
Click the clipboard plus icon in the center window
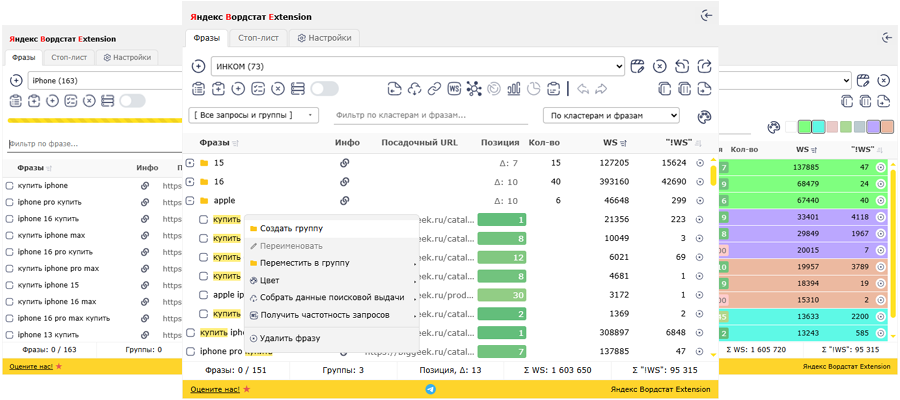218,89
